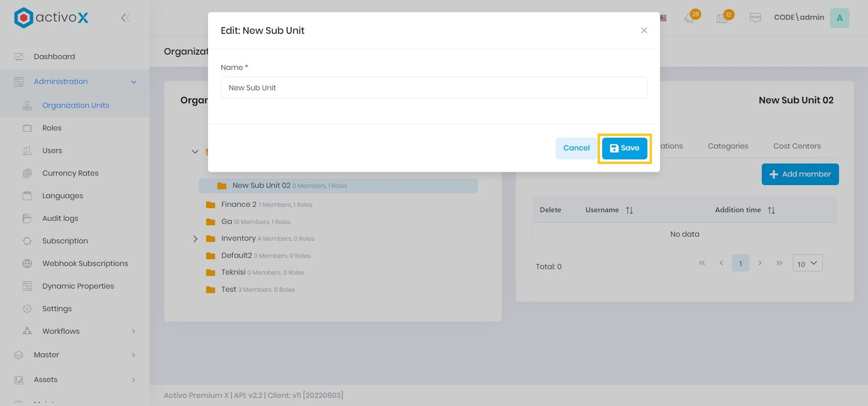
Task: Click the user avatar A icon
Action: (x=839, y=18)
